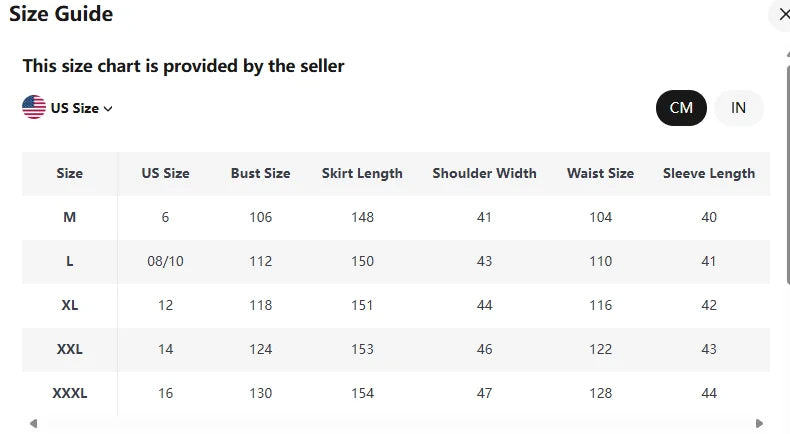The image size is (790, 434).
Task: Click left arrow of horizontal scrollbar
Action: (32, 423)
